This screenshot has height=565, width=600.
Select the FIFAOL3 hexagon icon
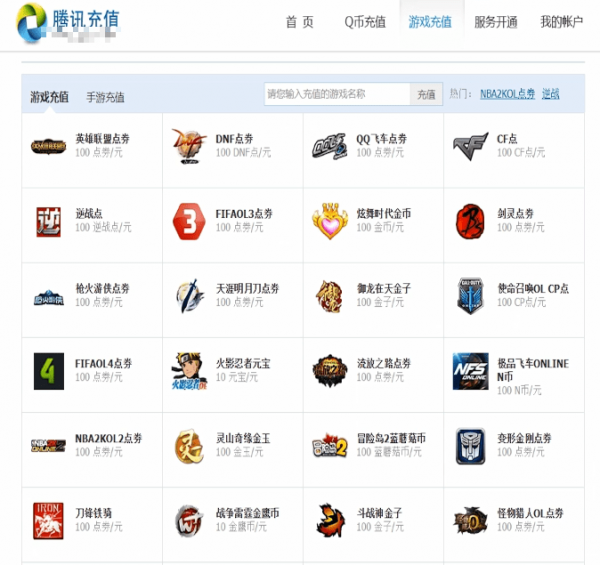(187, 221)
